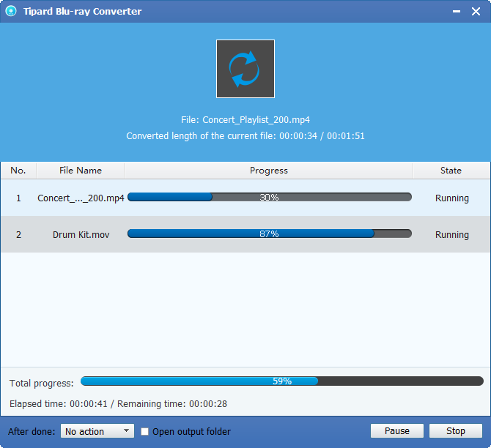Viewport: 491px width, 448px height.
Task: Click the Progress column header
Action: [269, 171]
